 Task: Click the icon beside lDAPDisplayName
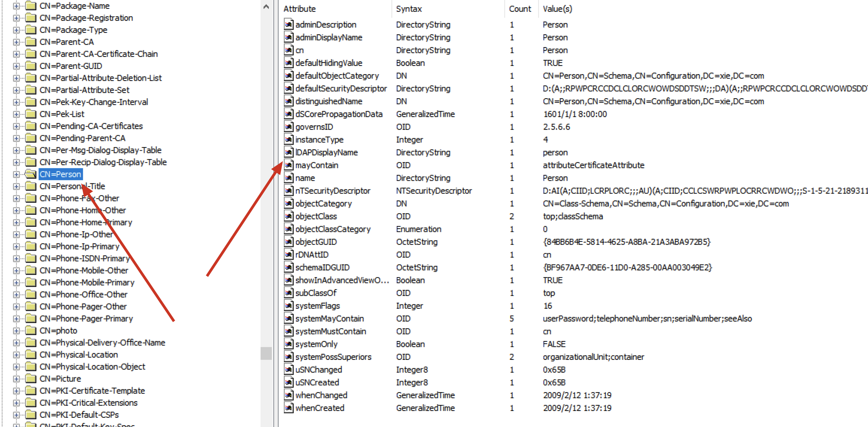pos(289,152)
